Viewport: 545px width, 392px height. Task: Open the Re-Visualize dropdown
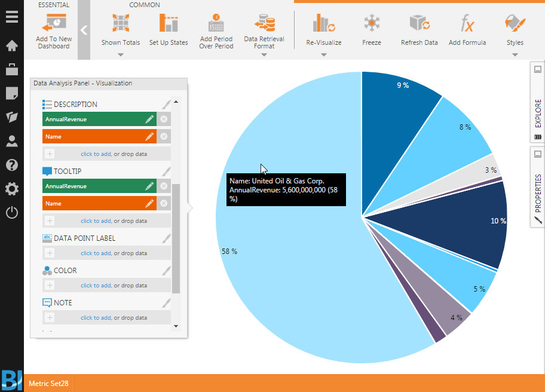pyautogui.click(x=323, y=54)
